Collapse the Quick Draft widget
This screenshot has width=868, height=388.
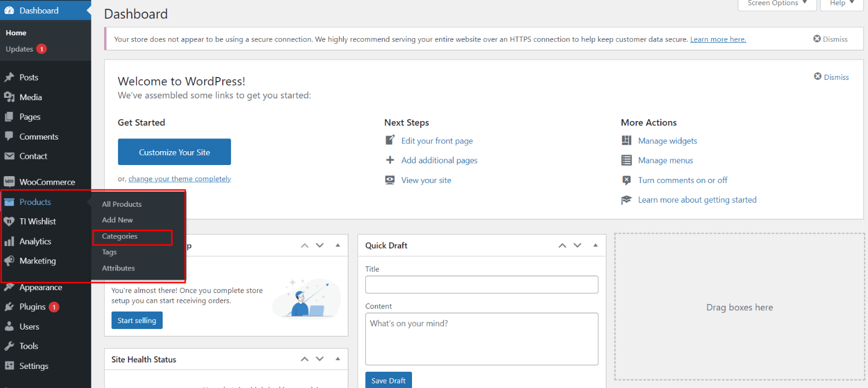click(x=595, y=246)
